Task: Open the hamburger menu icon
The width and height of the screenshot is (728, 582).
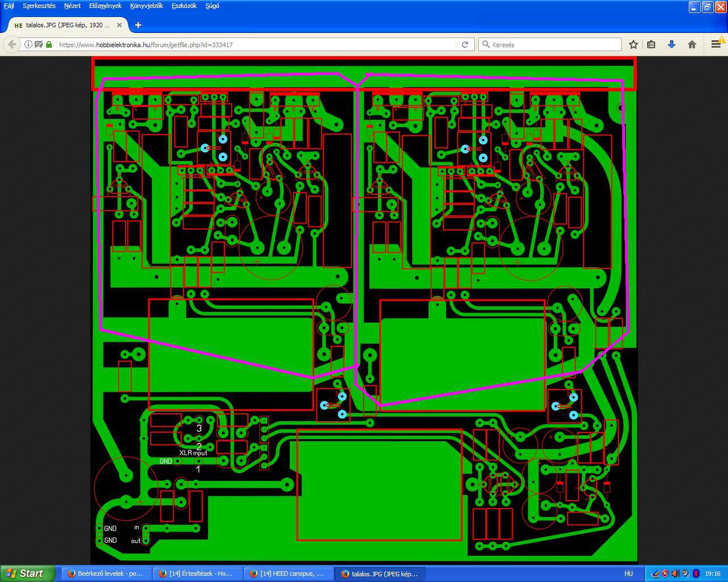Action: click(716, 44)
